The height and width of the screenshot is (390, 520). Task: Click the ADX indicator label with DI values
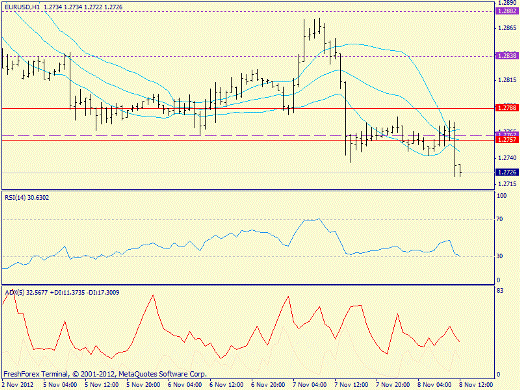[62, 293]
